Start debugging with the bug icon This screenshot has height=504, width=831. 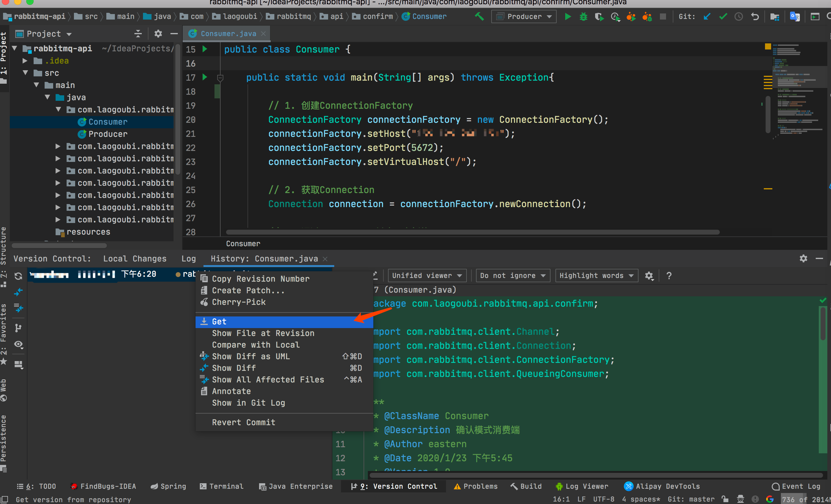pos(583,16)
